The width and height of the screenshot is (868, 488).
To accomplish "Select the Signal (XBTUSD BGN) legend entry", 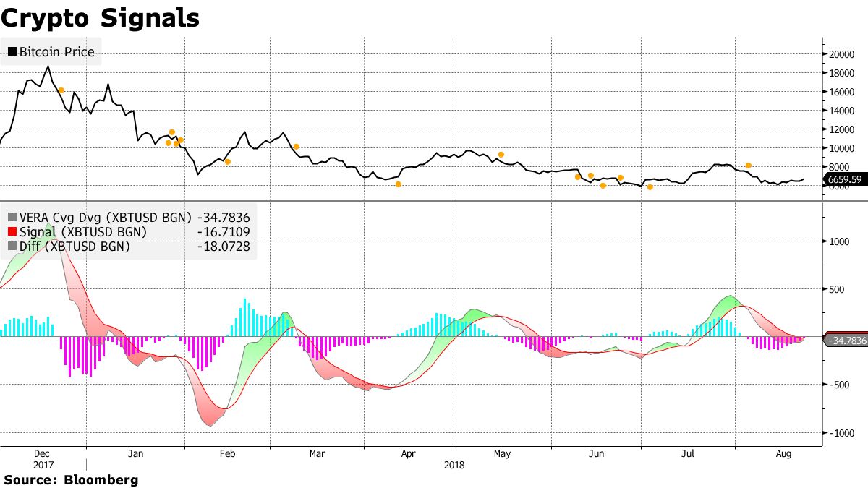I will click(82, 232).
